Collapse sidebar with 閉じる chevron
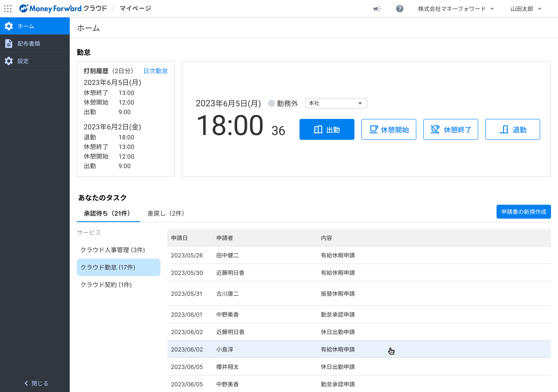 click(x=27, y=383)
